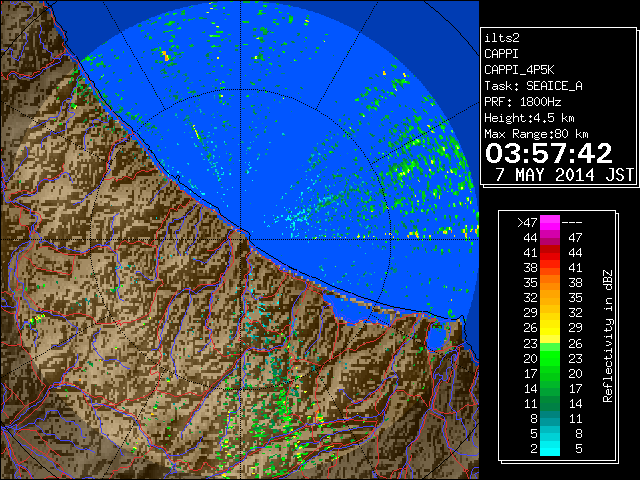Screen dimensions: 640x480
Task: Click the 'PRF: 1800Hz' text
Action: pyautogui.click(x=522, y=102)
